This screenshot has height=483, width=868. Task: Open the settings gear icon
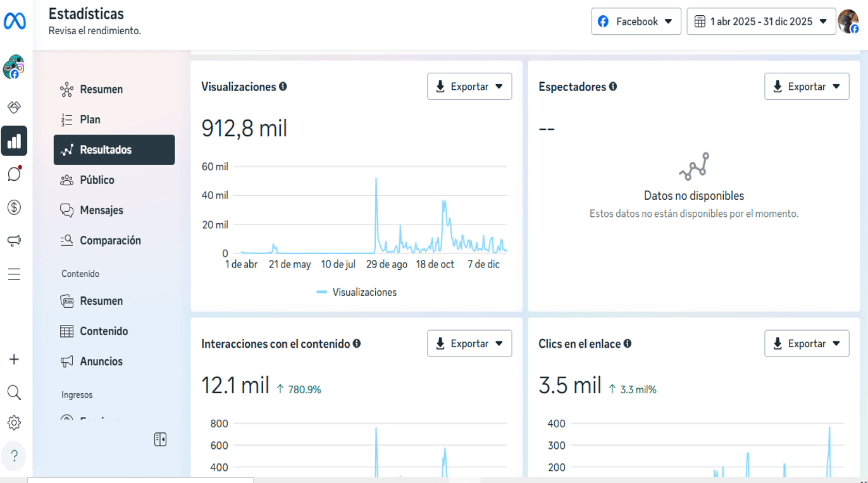click(14, 423)
